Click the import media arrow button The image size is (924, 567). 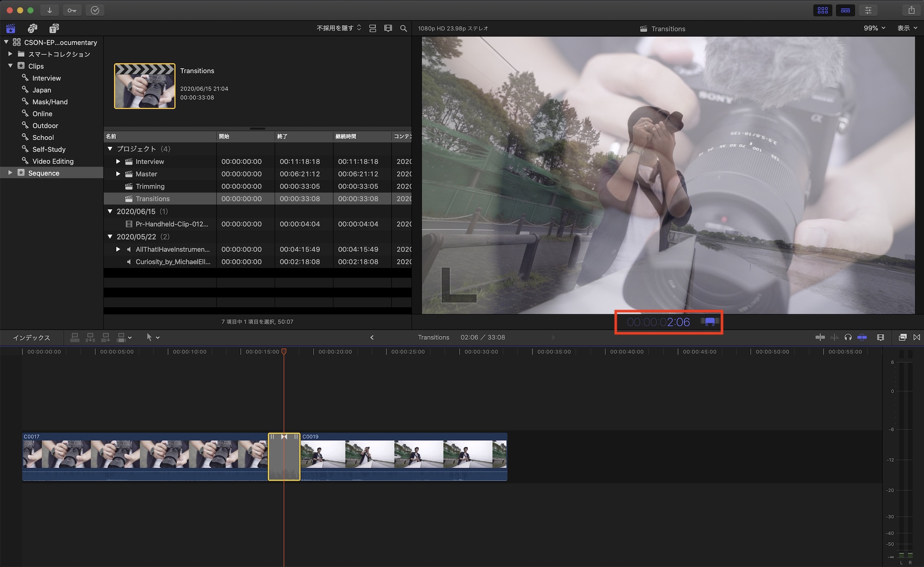pos(49,10)
